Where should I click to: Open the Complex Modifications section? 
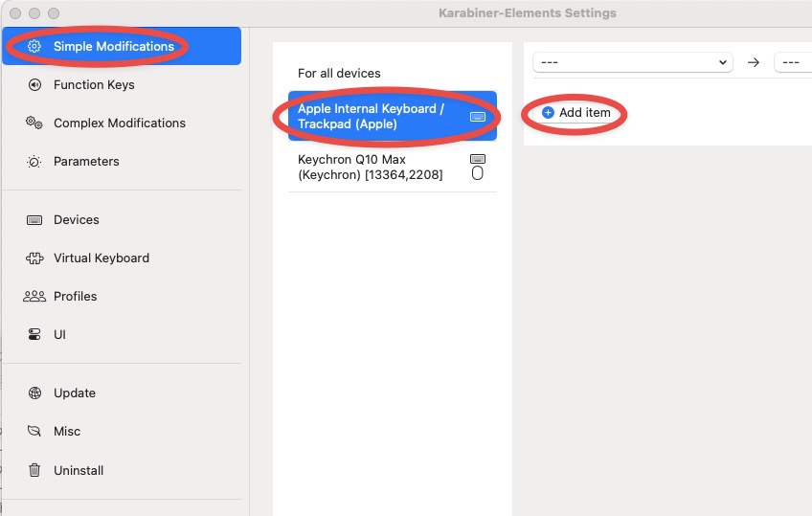tap(122, 123)
